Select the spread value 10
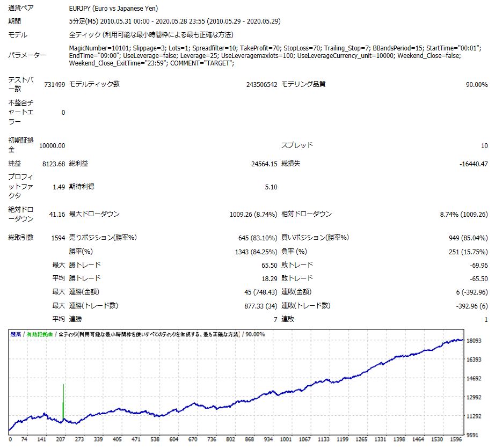The width and height of the screenshot is (495, 448). coord(484,146)
